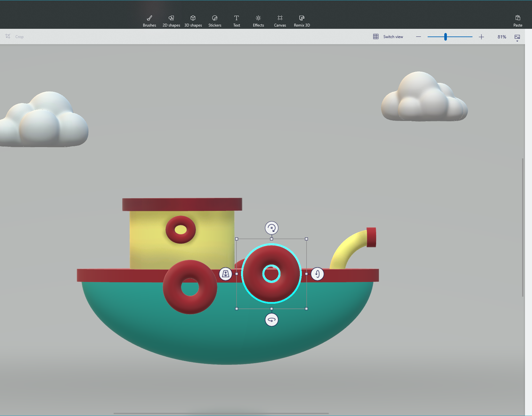The height and width of the screenshot is (416, 532).
Task: Select the Text tool
Action: click(237, 21)
